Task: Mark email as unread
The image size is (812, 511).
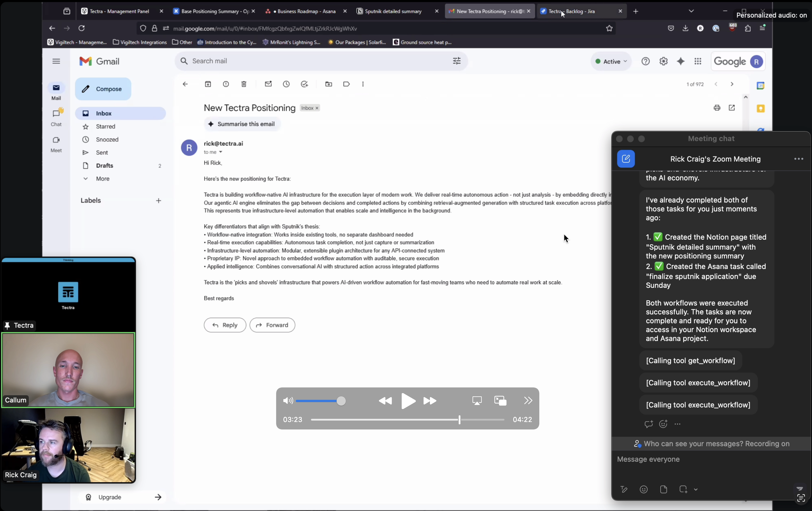Action: click(x=268, y=84)
